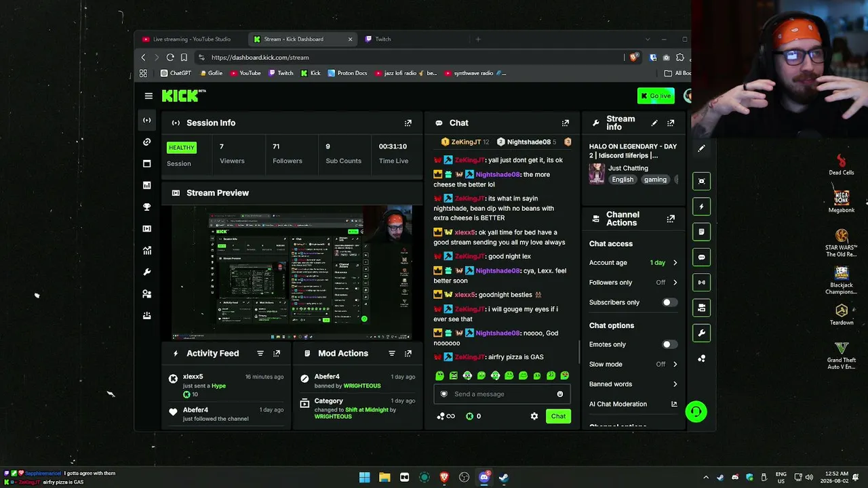This screenshot has height=488, width=868.
Task: Select the English stream tag
Action: (623, 180)
